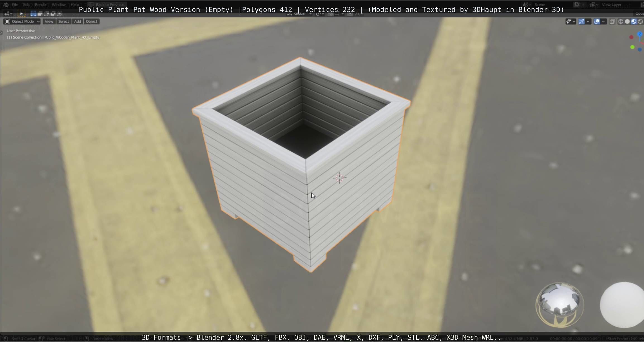This screenshot has height=342, width=644.
Task: Click the new scene icon
Action: point(576,4)
